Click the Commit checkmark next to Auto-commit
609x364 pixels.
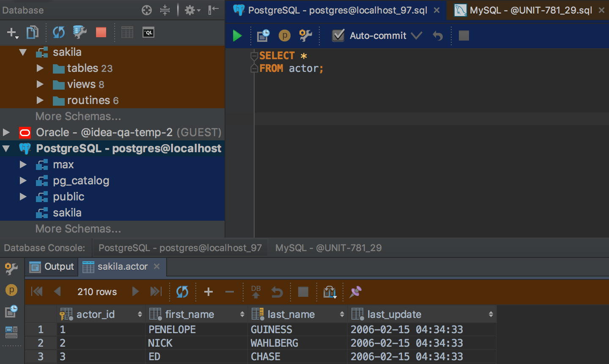pyautogui.click(x=417, y=36)
